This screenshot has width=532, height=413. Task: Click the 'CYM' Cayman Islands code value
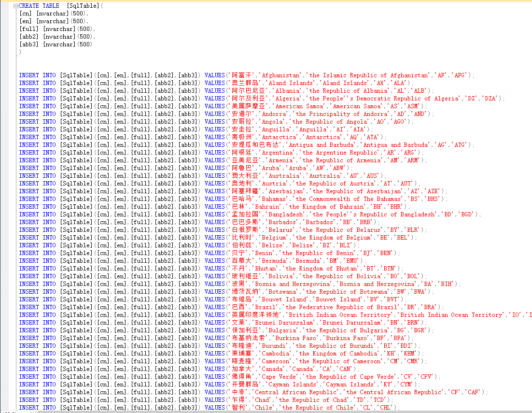[406, 385]
